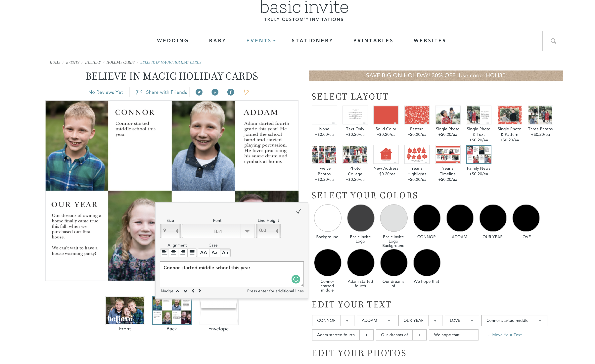Viewport: 595px width, 364px height.
Task: Click Share with Friends link
Action: coord(166,92)
